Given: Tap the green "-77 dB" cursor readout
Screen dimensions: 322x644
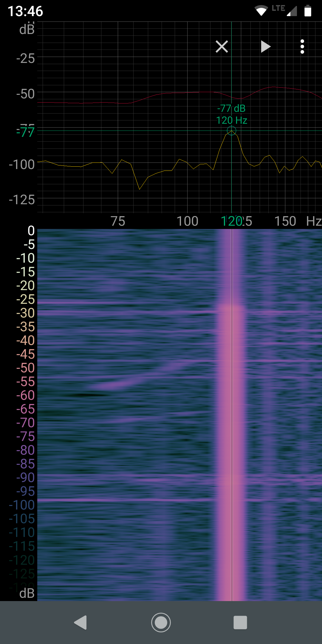Looking at the screenshot, I should tap(231, 109).
